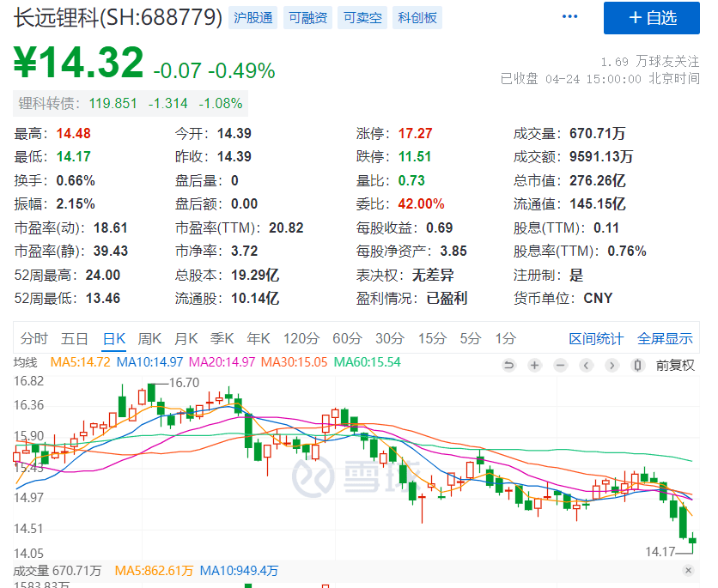718x588 pixels.
Task: Click the MA30:15.05 indicator label
Action: pyautogui.click(x=295, y=362)
